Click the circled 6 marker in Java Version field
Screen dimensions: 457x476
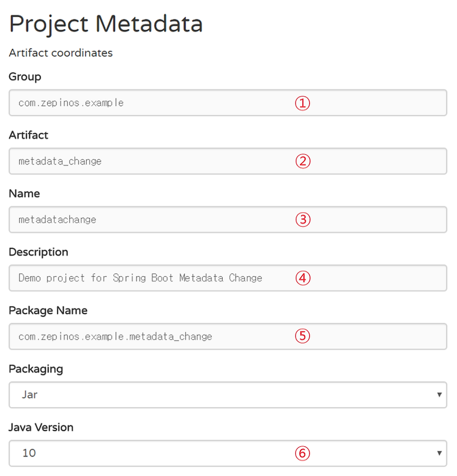(302, 453)
